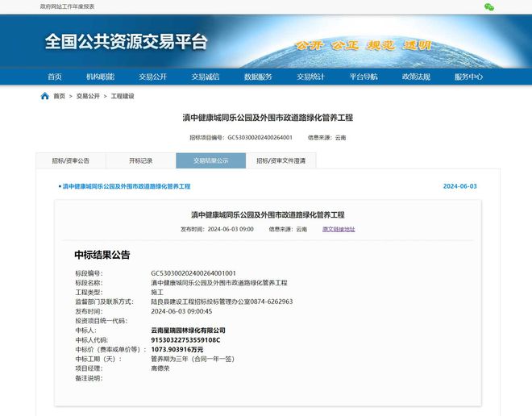Open 交易诚信 navigation item
This screenshot has width=532, height=416.
[206, 77]
